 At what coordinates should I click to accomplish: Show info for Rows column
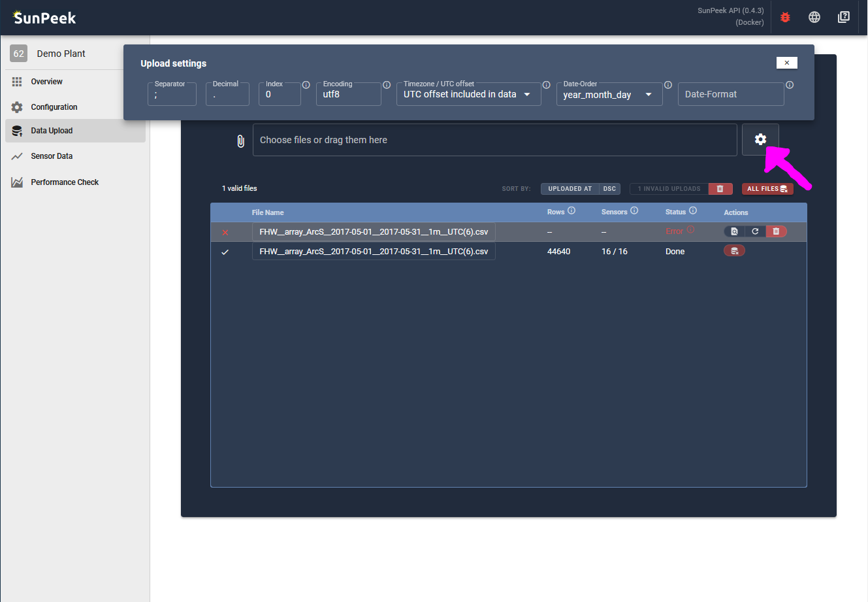[571, 210]
